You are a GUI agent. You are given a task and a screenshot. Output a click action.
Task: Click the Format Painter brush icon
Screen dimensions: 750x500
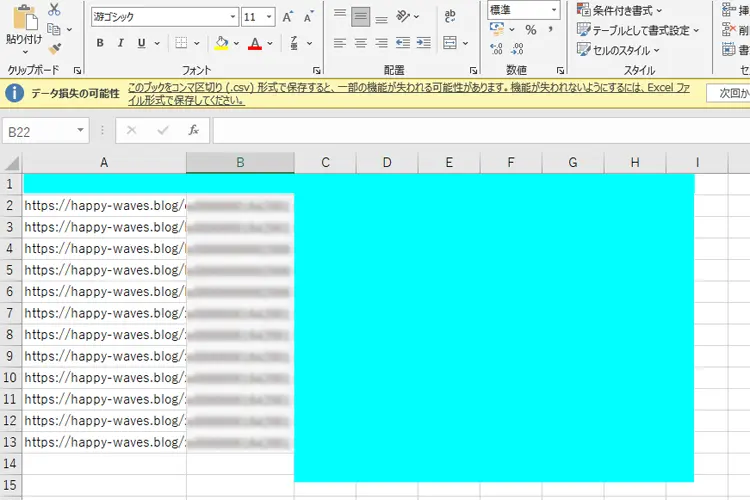pyautogui.click(x=53, y=49)
